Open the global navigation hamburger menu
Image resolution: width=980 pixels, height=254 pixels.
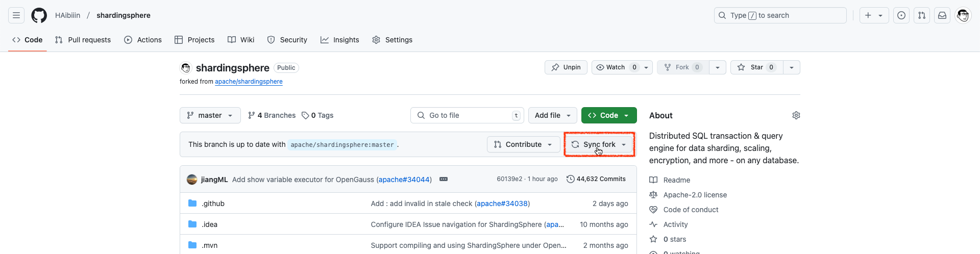[x=16, y=15]
